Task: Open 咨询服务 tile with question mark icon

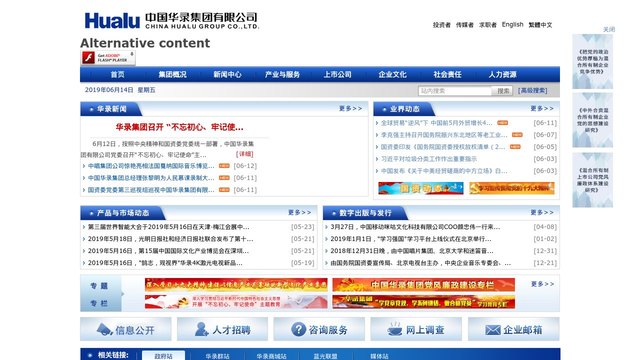Action: coord(319,329)
